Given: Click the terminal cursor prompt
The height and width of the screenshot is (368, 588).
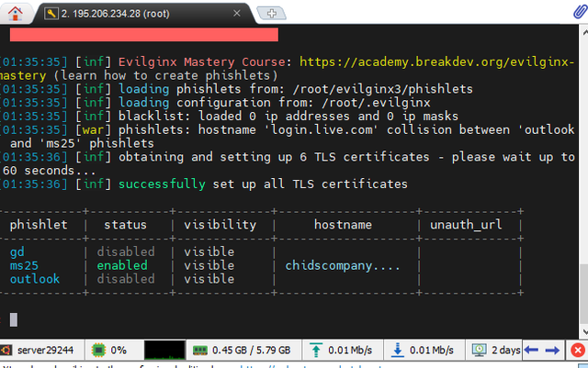Looking at the screenshot, I should tap(14, 319).
